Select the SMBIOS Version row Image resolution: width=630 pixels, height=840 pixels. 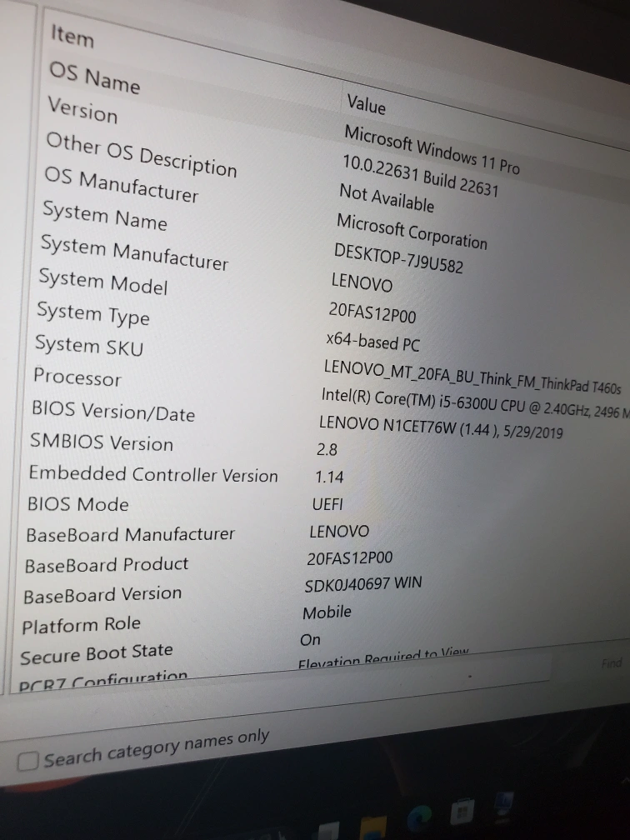(x=102, y=442)
